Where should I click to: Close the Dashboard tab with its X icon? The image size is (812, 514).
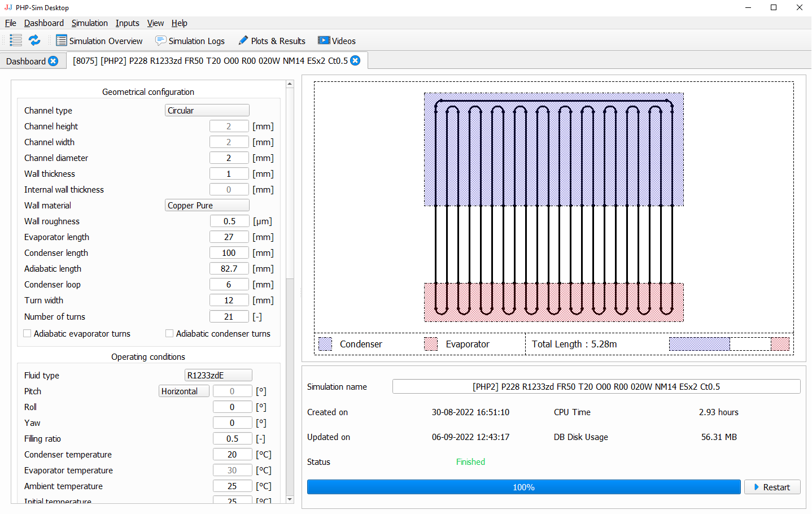coord(54,61)
